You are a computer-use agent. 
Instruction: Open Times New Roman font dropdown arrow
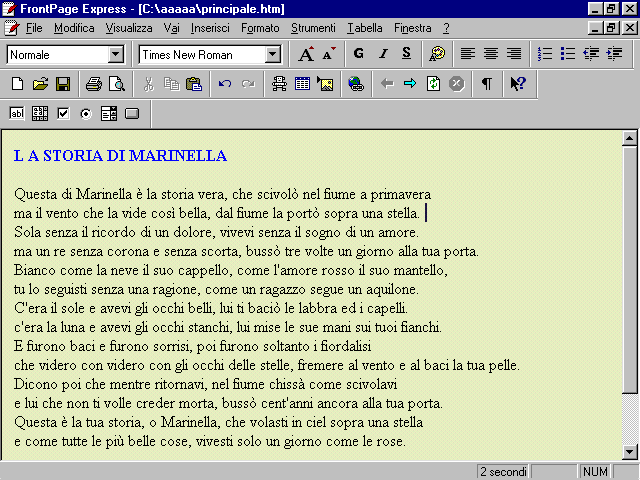click(272, 54)
